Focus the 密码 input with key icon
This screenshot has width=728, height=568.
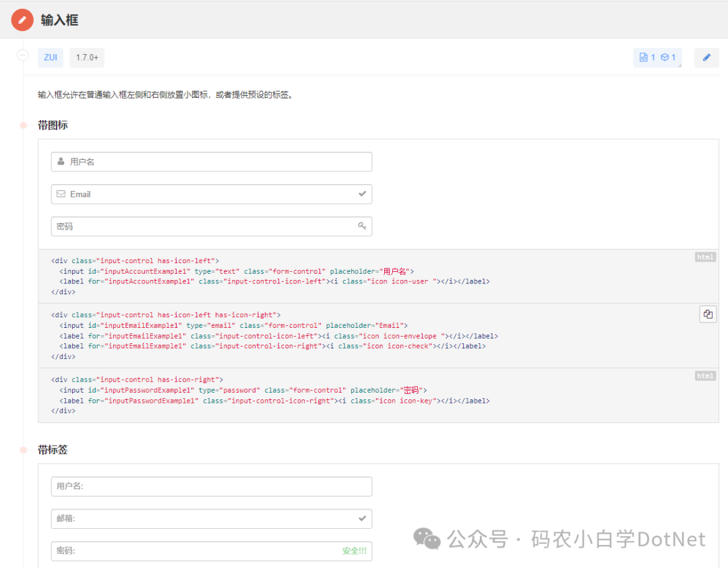click(202, 227)
